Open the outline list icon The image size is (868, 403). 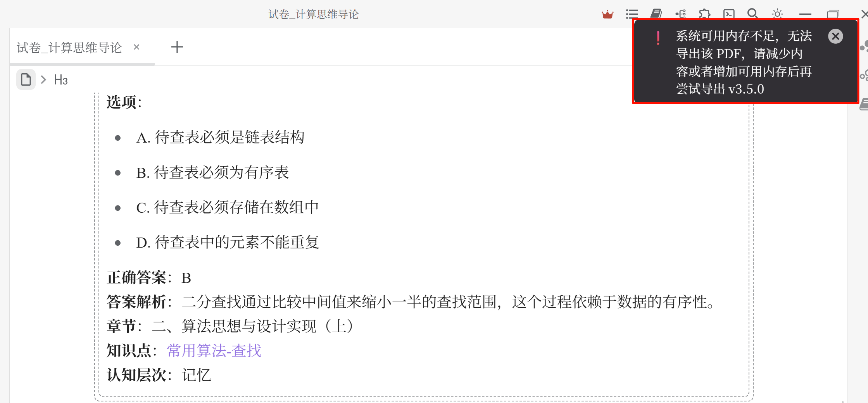[632, 14]
